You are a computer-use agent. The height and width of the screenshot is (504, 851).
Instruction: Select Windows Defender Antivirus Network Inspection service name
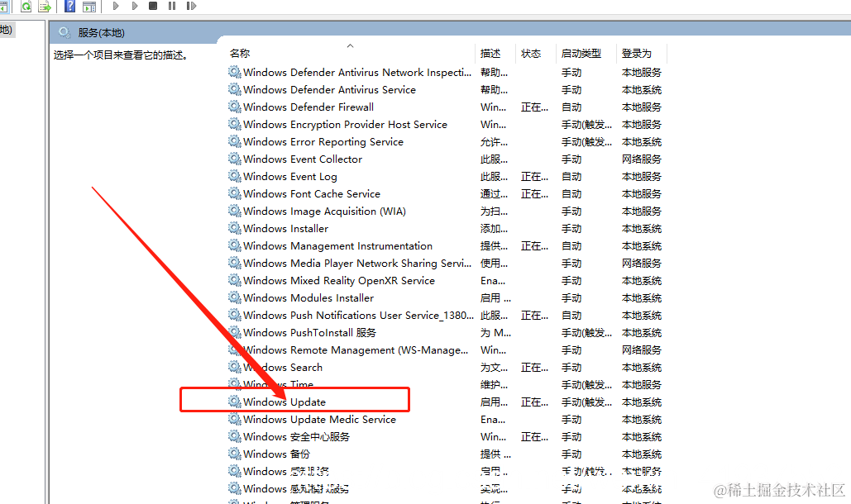point(357,73)
